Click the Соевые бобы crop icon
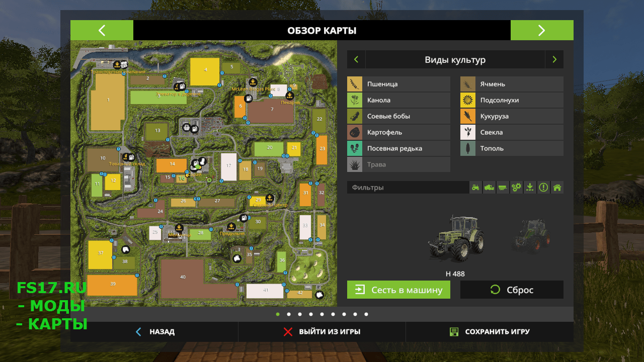Image resolution: width=644 pixels, height=362 pixels. click(x=355, y=116)
